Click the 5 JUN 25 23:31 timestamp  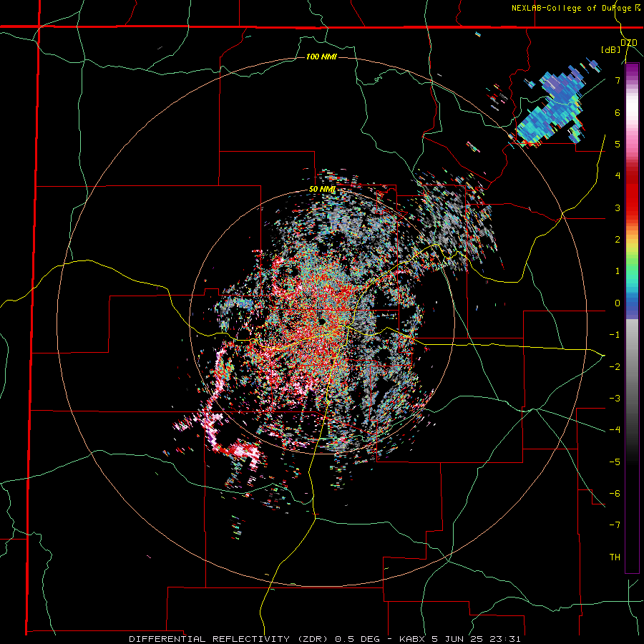pos(477,639)
